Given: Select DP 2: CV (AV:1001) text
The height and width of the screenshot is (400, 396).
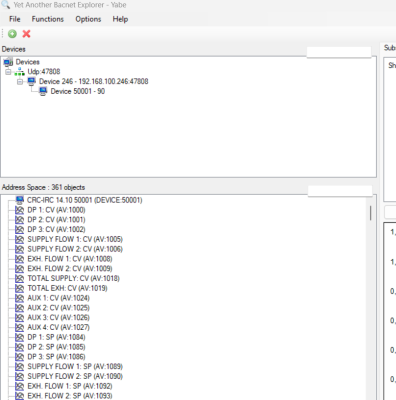Looking at the screenshot, I should pyautogui.click(x=56, y=220).
